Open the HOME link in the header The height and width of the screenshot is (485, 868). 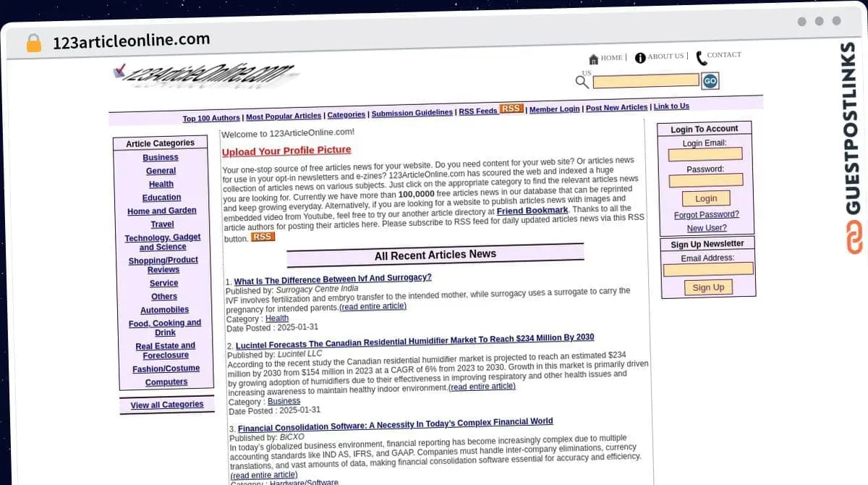pos(611,58)
